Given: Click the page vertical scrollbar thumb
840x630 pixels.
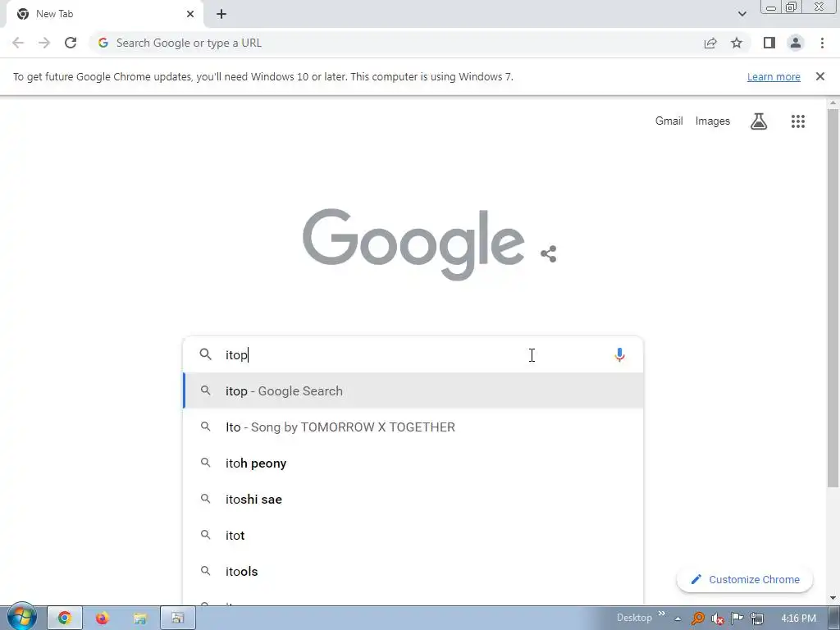Looking at the screenshot, I should point(833,297).
